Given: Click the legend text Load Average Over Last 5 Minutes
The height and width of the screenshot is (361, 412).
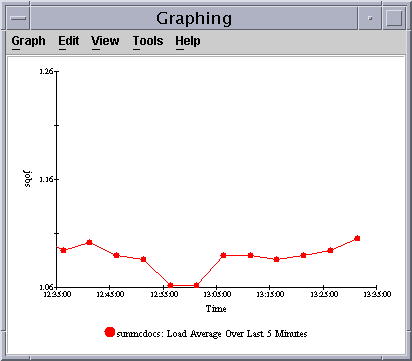Looking at the screenshot, I should point(237,334).
